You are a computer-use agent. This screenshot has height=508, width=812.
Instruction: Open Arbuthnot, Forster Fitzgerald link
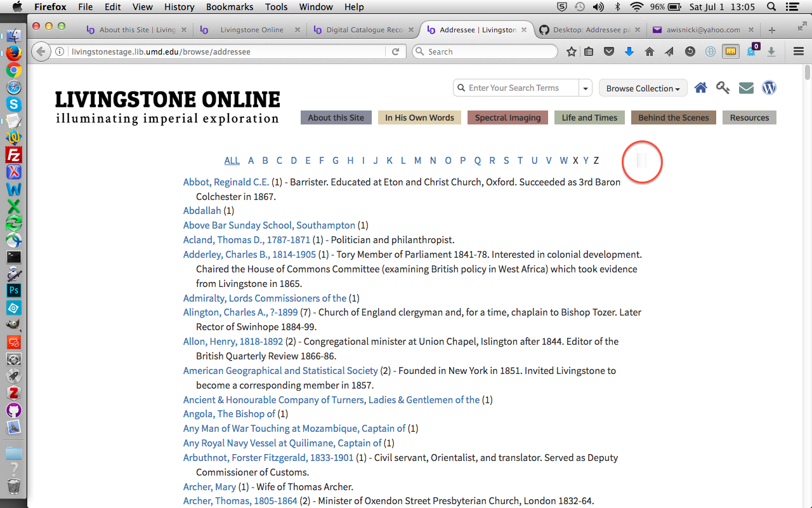coord(268,458)
